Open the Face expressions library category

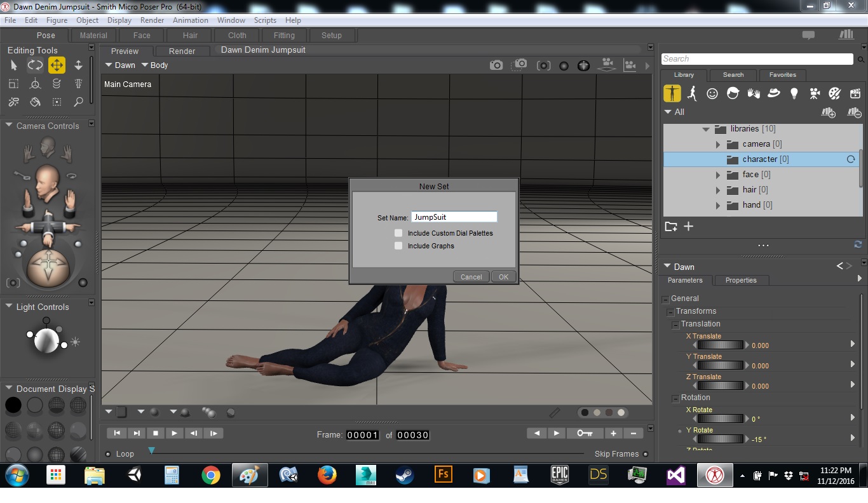[x=712, y=93]
